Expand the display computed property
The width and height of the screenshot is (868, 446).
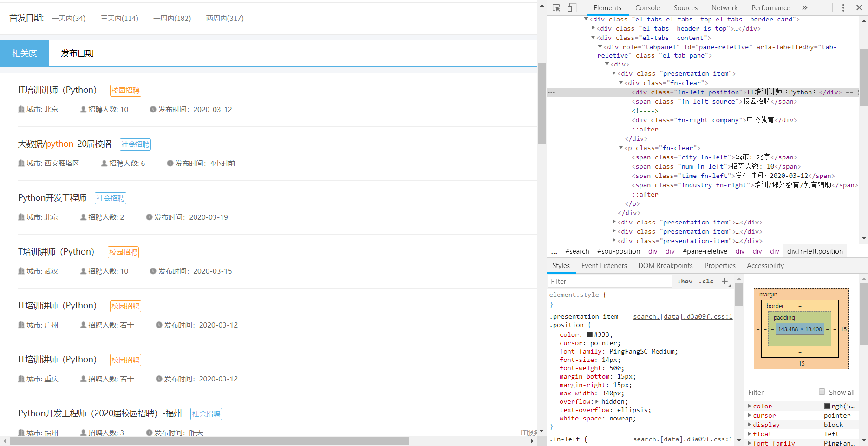click(x=749, y=425)
